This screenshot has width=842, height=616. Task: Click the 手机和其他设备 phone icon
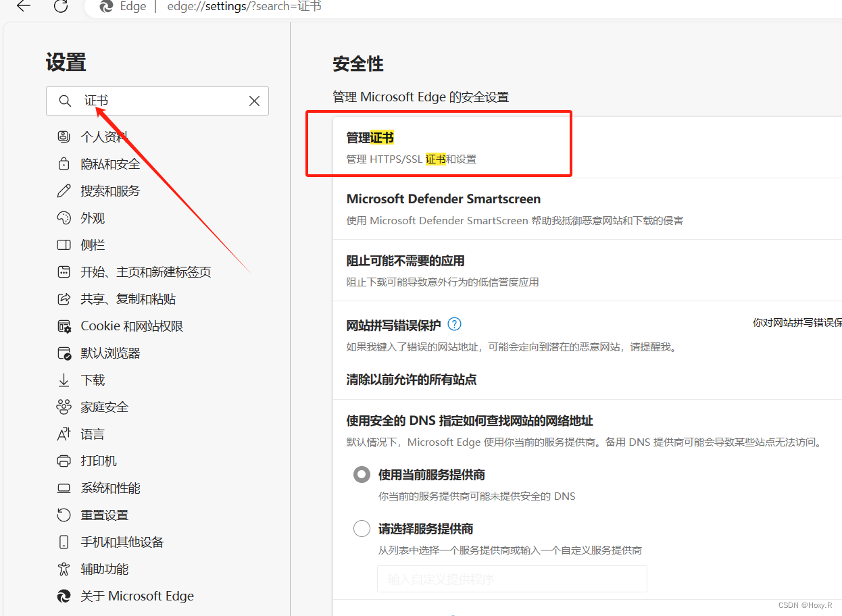pyautogui.click(x=64, y=542)
